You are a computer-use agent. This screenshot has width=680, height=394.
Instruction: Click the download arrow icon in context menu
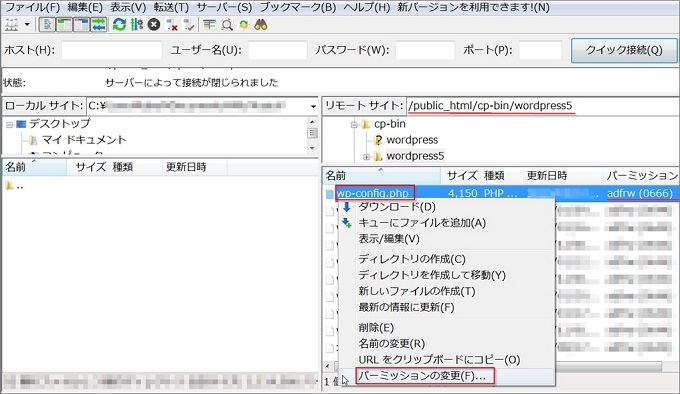347,207
